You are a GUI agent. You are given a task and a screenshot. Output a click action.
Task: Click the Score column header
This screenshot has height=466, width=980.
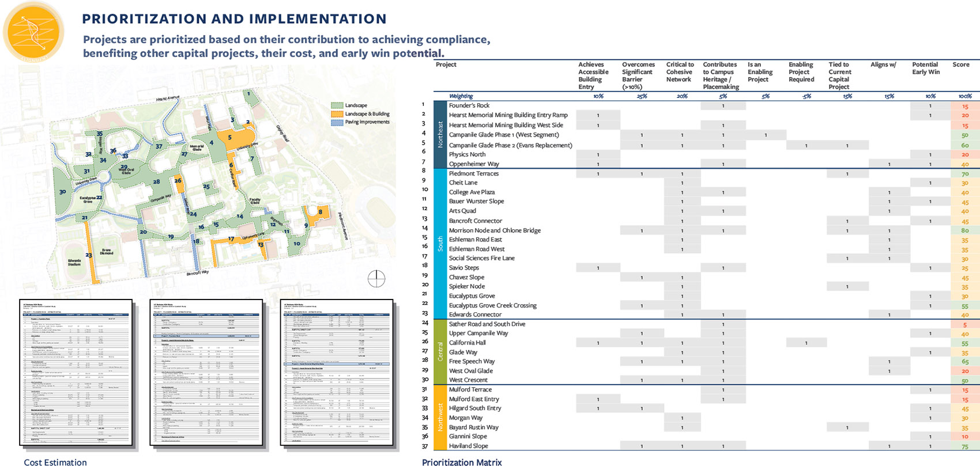coord(960,65)
